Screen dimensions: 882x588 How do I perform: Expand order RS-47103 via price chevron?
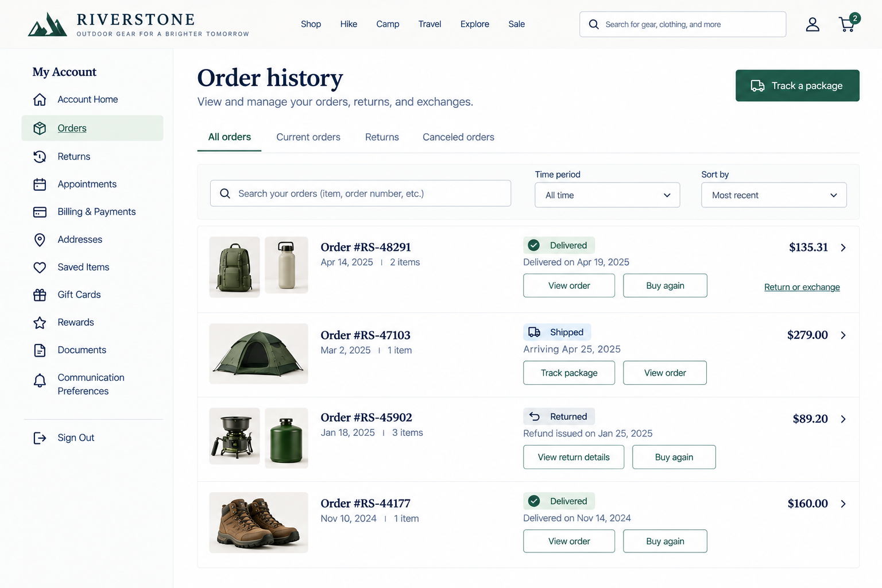[x=843, y=335]
